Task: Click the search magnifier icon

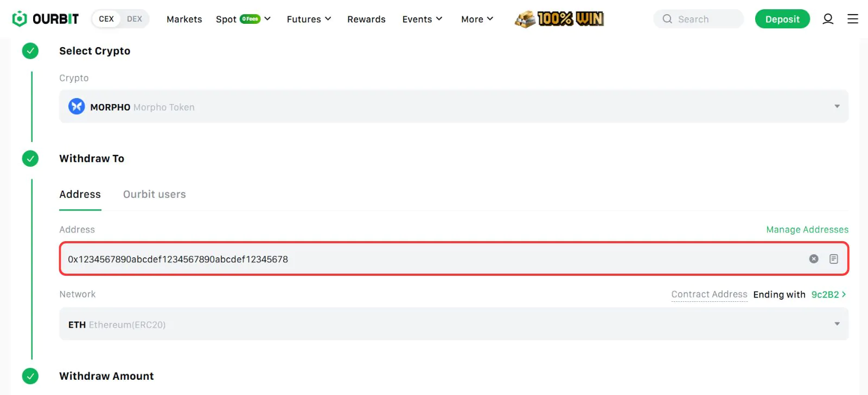Action: [667, 19]
